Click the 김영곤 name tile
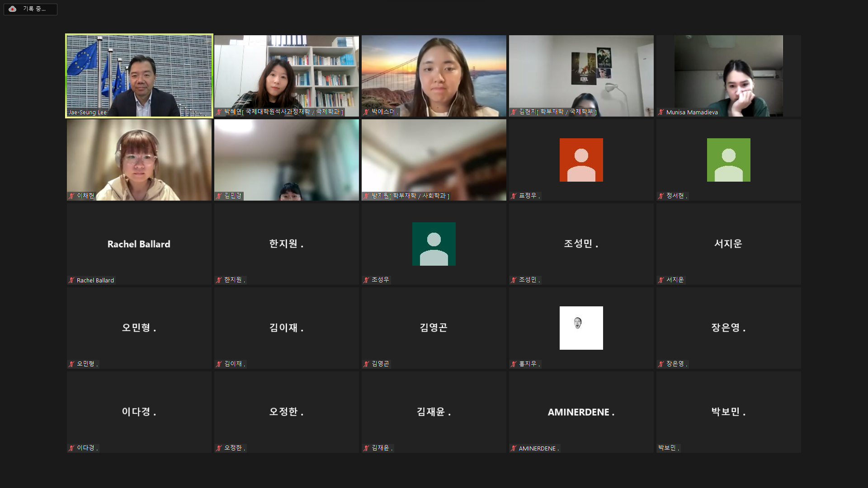This screenshot has width=868, height=488. pyautogui.click(x=434, y=328)
